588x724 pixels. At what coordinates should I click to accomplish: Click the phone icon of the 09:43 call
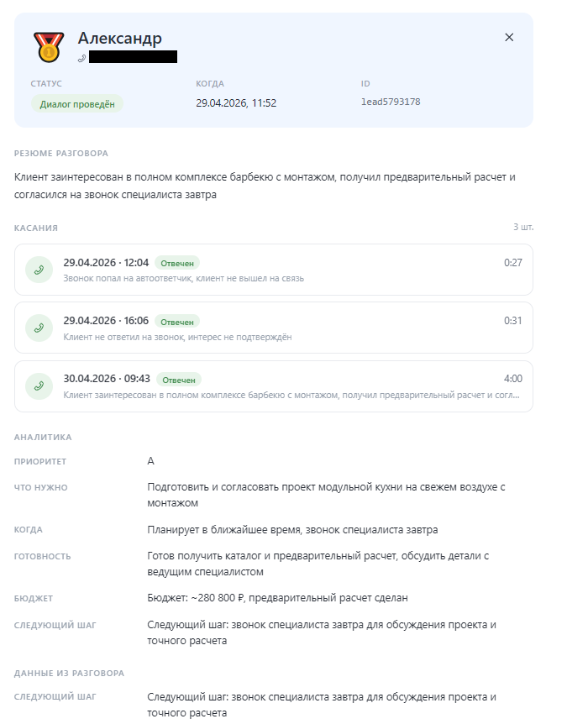click(x=39, y=386)
